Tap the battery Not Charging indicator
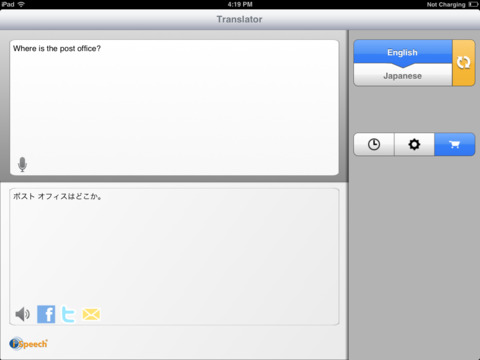The image size is (480, 360). [x=452, y=4]
